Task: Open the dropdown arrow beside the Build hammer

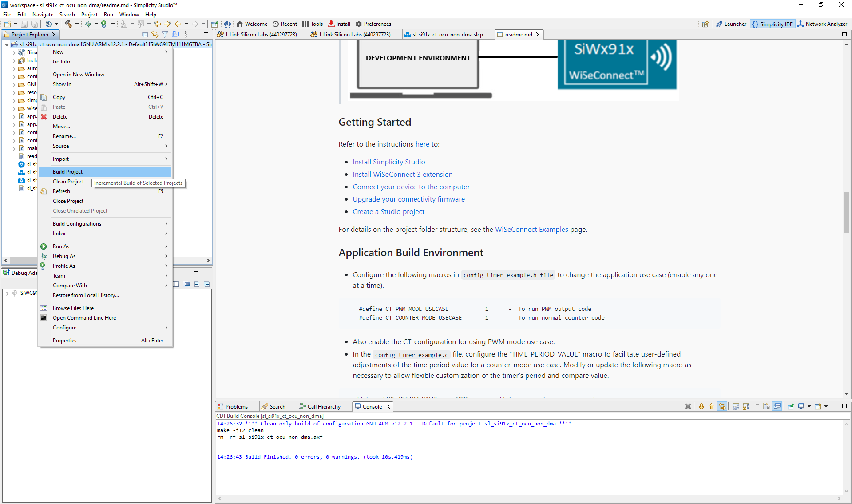Action: 77,24
